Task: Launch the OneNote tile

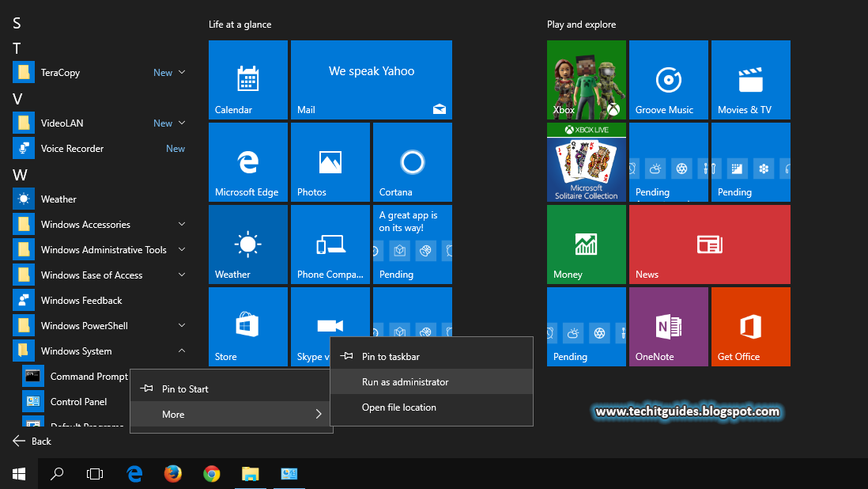Action: coord(668,327)
